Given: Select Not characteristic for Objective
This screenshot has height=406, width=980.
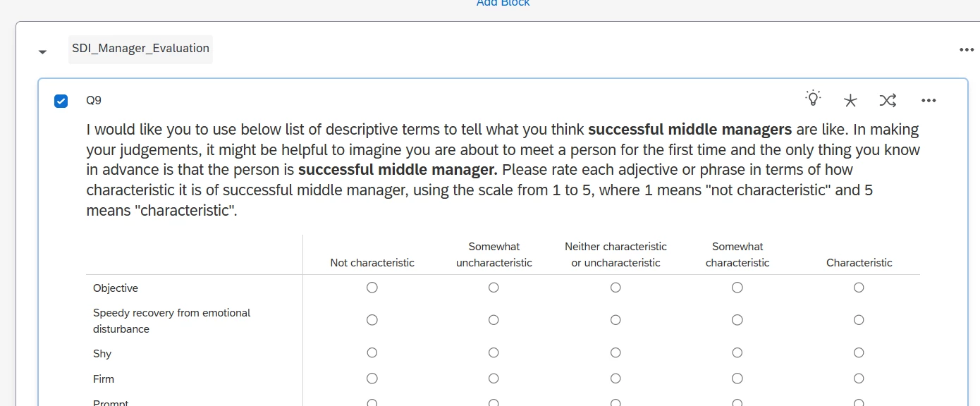Looking at the screenshot, I should click(x=372, y=288).
